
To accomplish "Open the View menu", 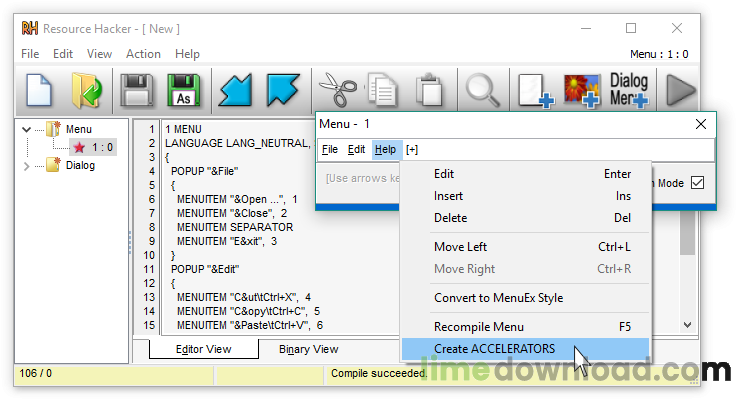I will pos(99,54).
